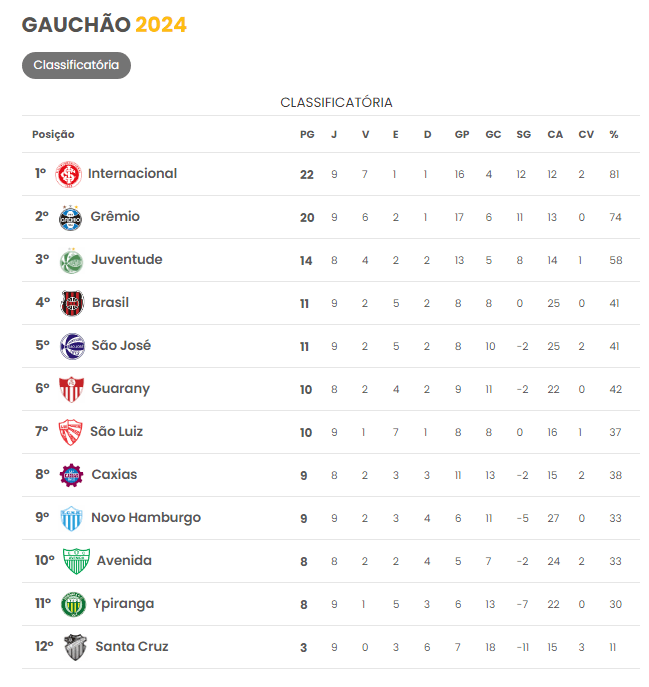649x687 pixels.
Task: Select the São Luiz team crest
Action: tap(71, 432)
